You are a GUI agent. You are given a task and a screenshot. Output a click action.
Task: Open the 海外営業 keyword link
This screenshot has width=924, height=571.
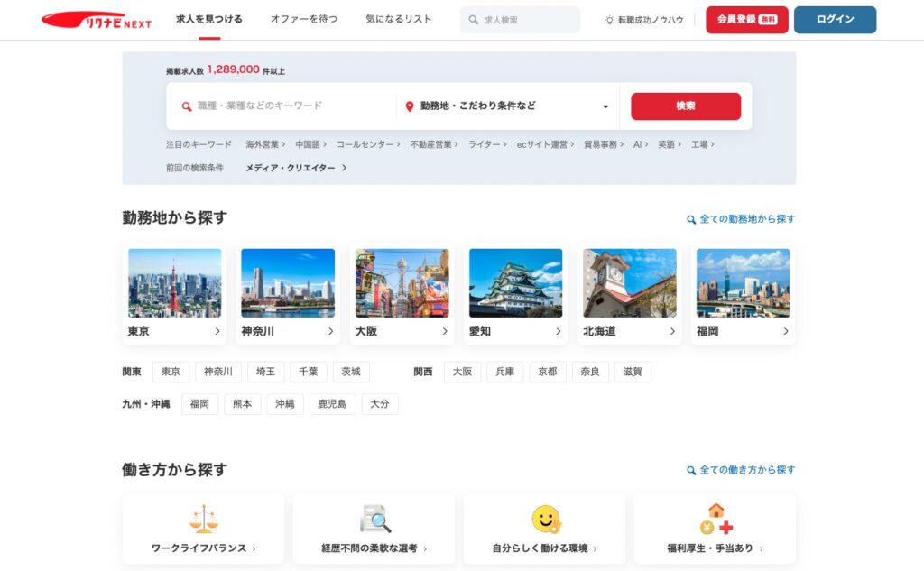(264, 144)
